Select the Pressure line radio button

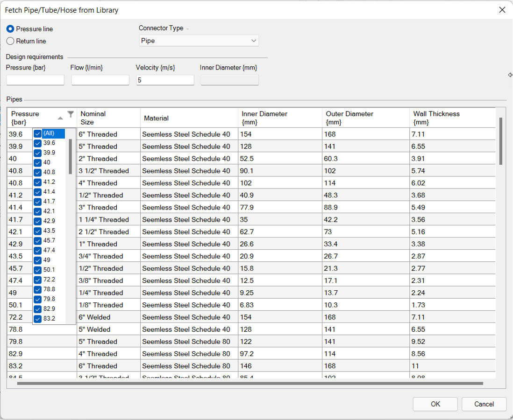10,29
